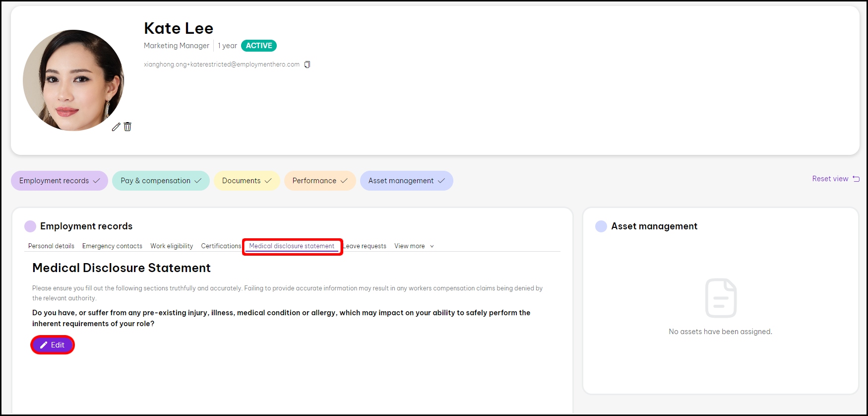Screen dimensions: 868x416
Task: Click the Employment records purple circle icon
Action: point(30,226)
